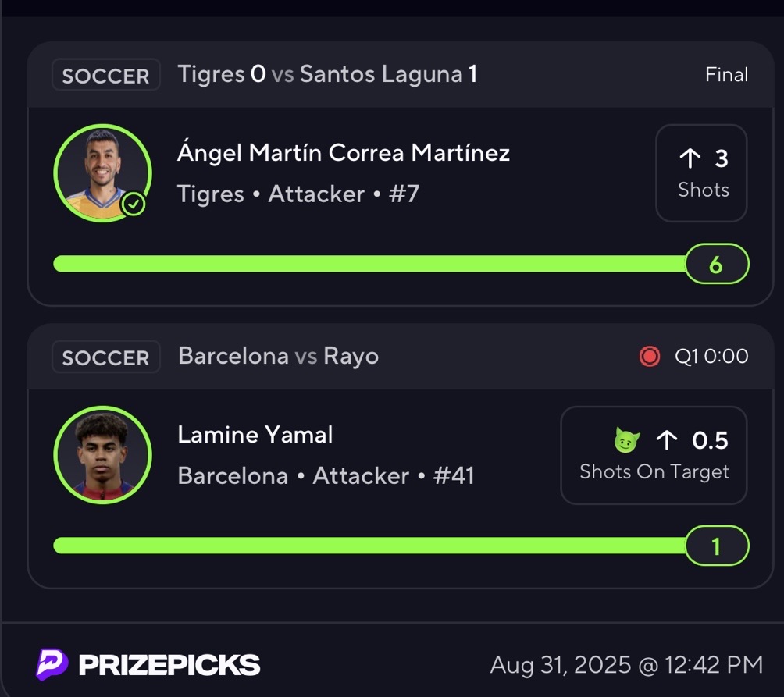
Task: Click the Final status label
Action: point(726,75)
